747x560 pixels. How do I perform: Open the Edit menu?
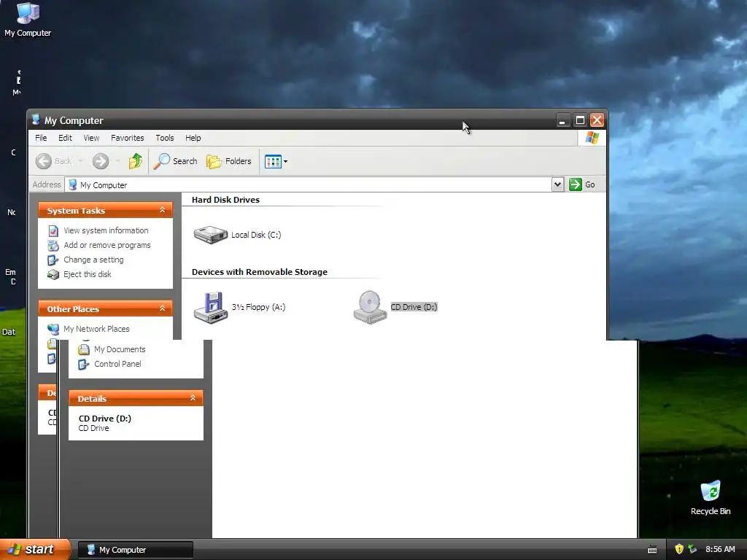coord(65,138)
